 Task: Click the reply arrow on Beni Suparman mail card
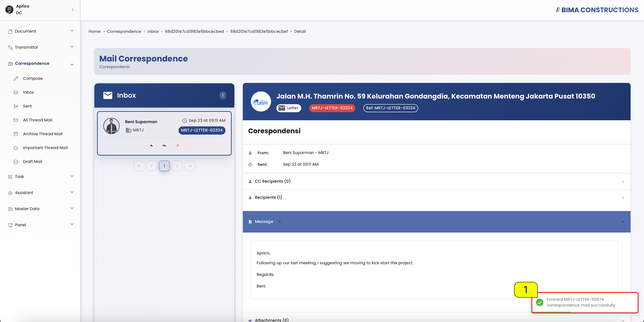pos(152,145)
